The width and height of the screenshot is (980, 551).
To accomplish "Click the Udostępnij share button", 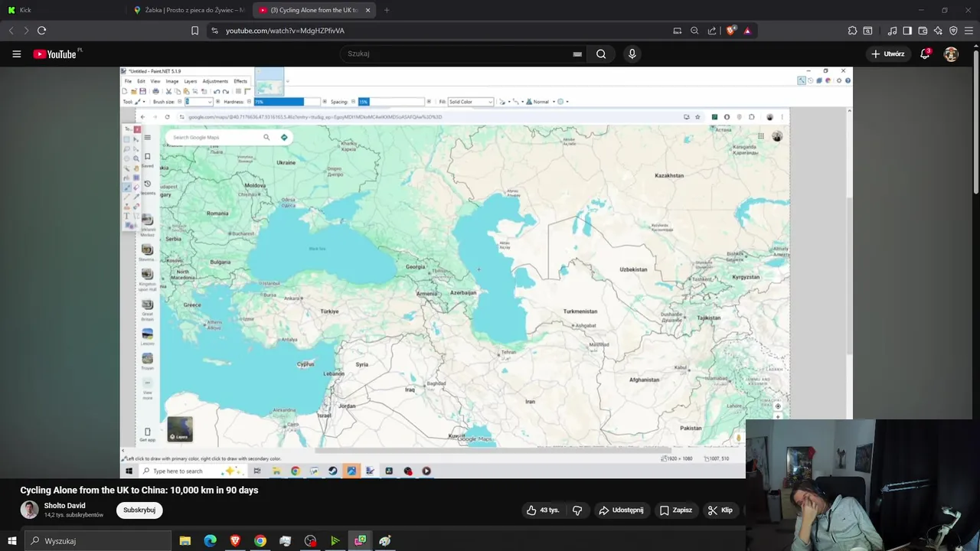I will coord(621,510).
